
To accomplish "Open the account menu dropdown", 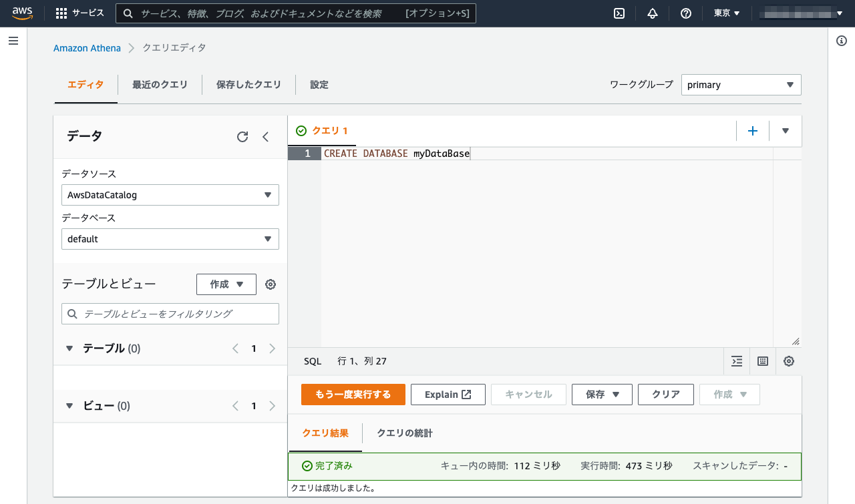I will pos(802,13).
